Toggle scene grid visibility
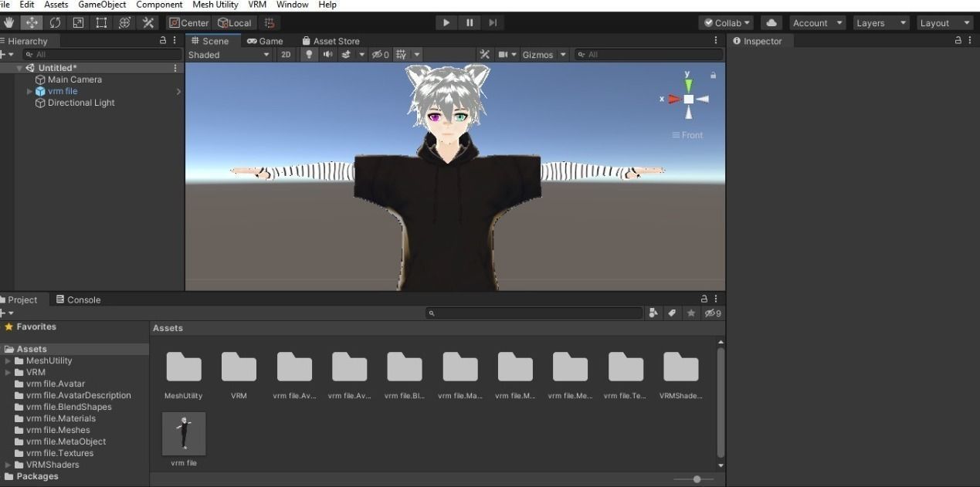Viewport: 980px width, 487px height. (x=401, y=55)
